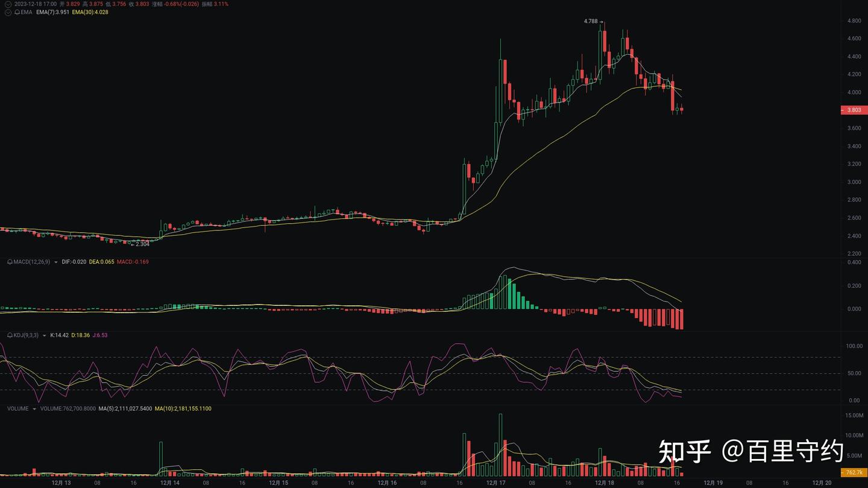This screenshot has width=868, height=488.
Task: Click the 12月 15 date on time axis
Action: tap(278, 483)
